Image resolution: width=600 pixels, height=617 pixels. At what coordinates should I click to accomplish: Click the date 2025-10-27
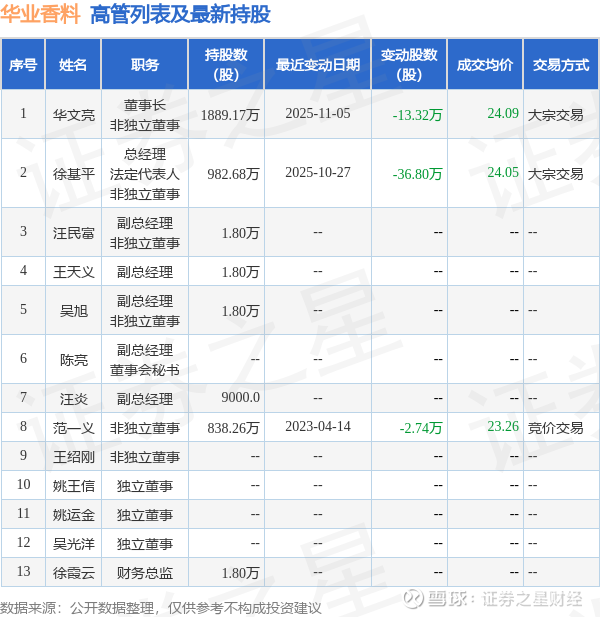pos(318,172)
